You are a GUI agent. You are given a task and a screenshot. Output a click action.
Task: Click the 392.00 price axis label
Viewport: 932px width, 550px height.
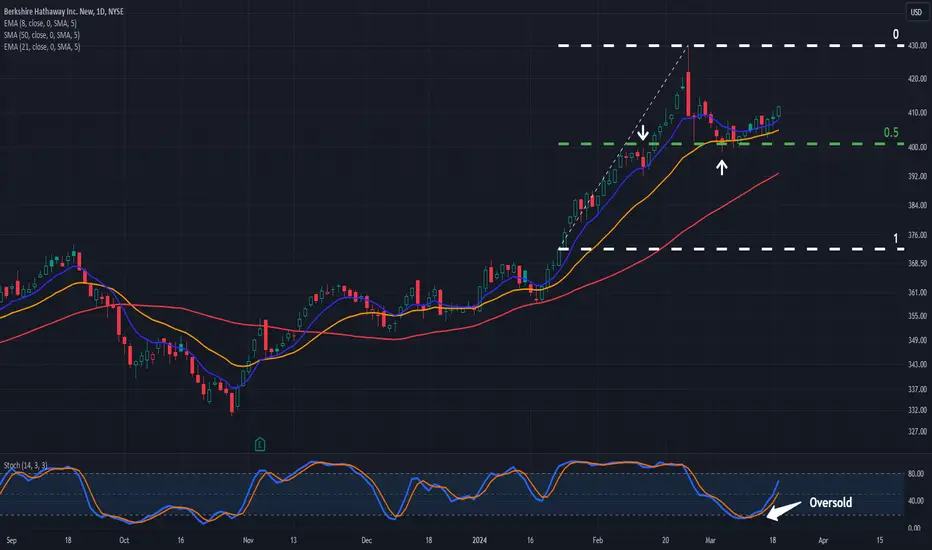click(917, 176)
